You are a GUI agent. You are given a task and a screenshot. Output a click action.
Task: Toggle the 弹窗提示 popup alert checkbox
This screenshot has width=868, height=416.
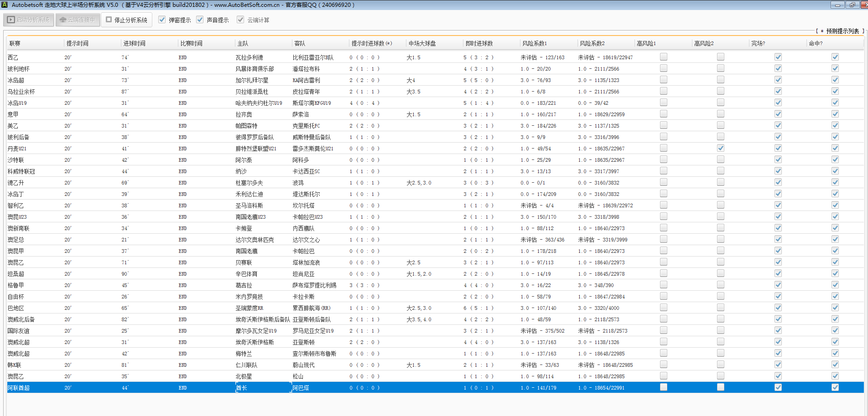click(162, 20)
